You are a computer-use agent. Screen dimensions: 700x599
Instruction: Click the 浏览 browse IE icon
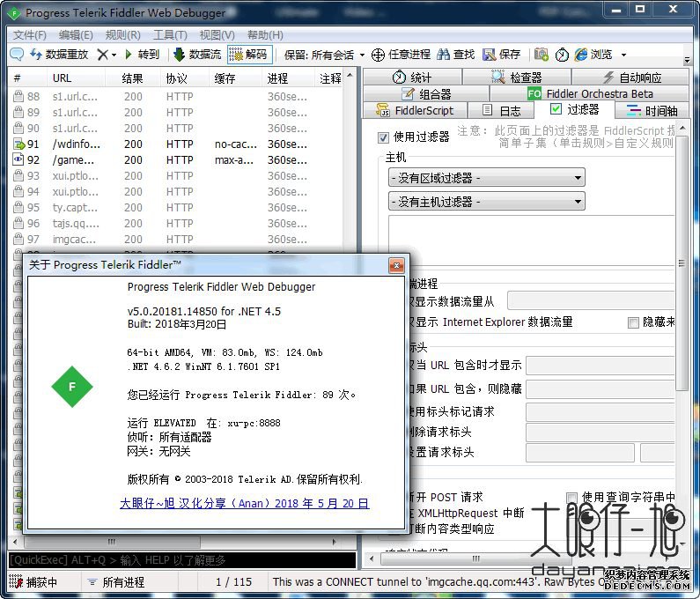581,55
